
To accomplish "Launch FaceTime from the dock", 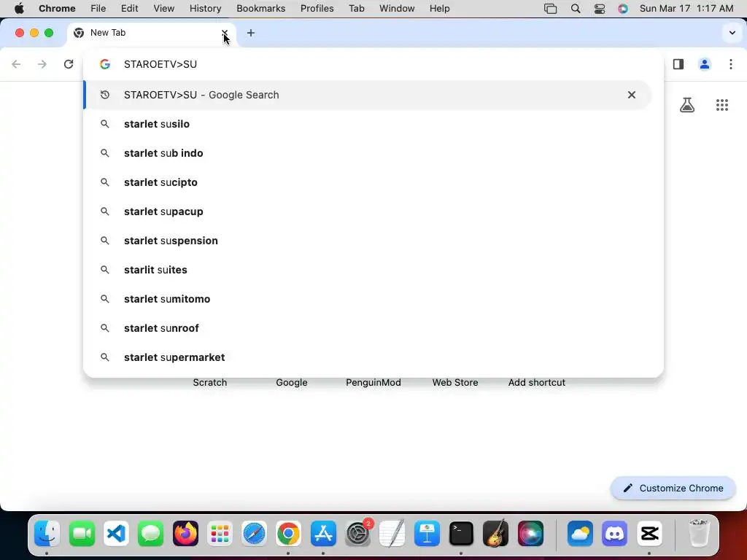I will coord(82,533).
